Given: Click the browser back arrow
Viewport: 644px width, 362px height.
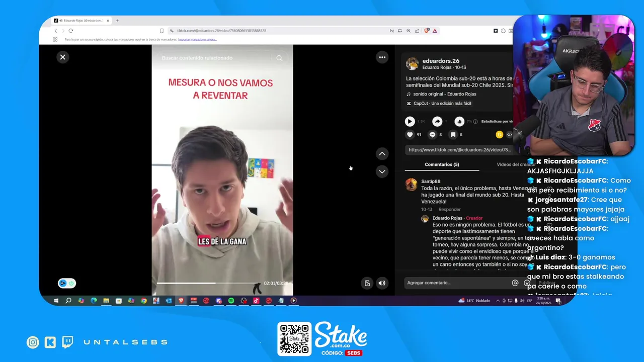Looking at the screenshot, I should [x=56, y=31].
